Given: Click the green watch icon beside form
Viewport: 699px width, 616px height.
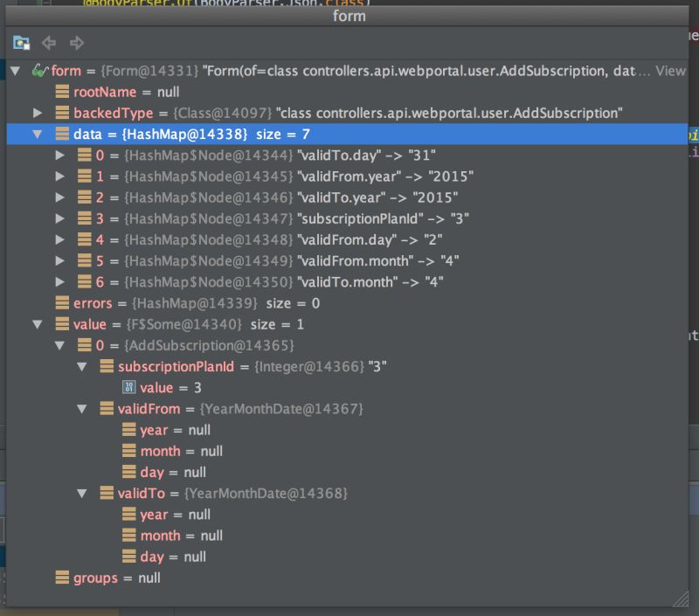Looking at the screenshot, I should coord(39,71).
